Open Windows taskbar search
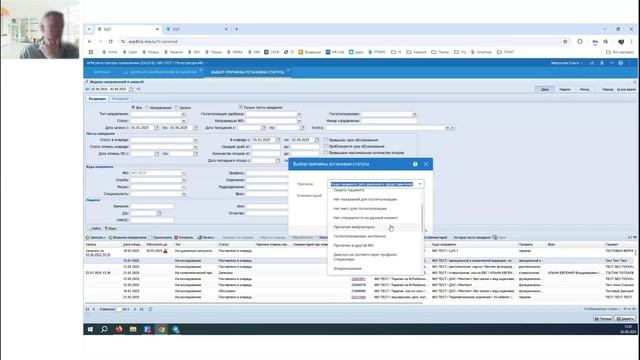The image size is (640, 360). [x=104, y=329]
